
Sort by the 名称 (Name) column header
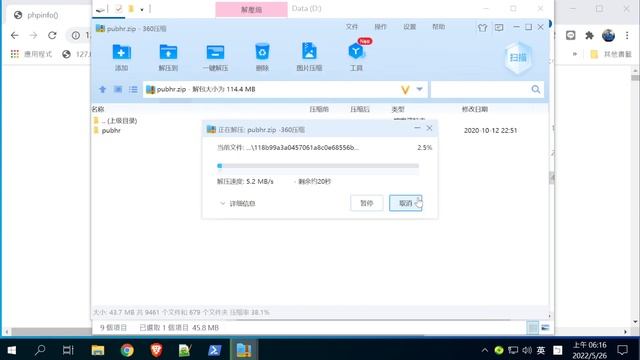click(98, 109)
